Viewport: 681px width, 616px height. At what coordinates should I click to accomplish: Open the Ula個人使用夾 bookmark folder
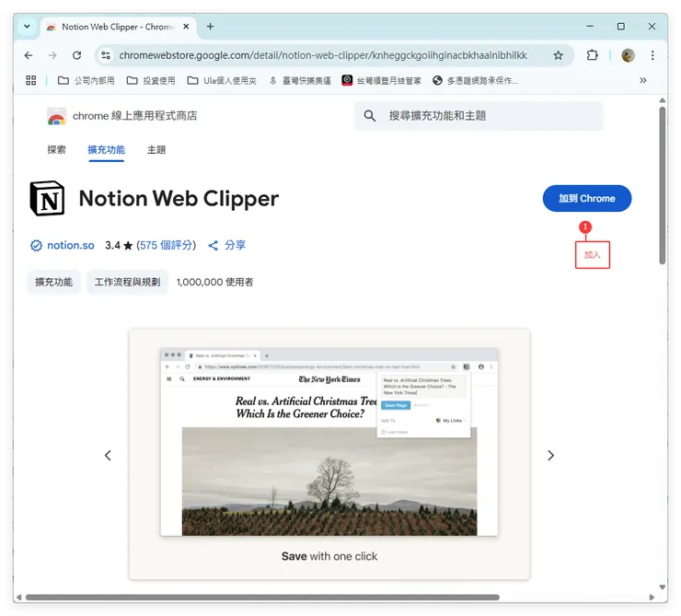222,80
